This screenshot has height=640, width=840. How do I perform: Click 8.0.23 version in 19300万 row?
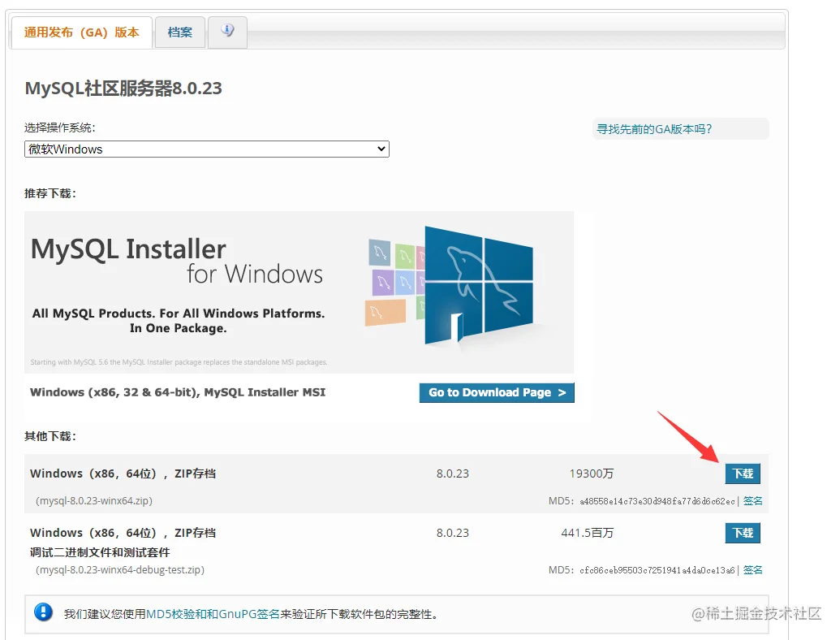453,474
